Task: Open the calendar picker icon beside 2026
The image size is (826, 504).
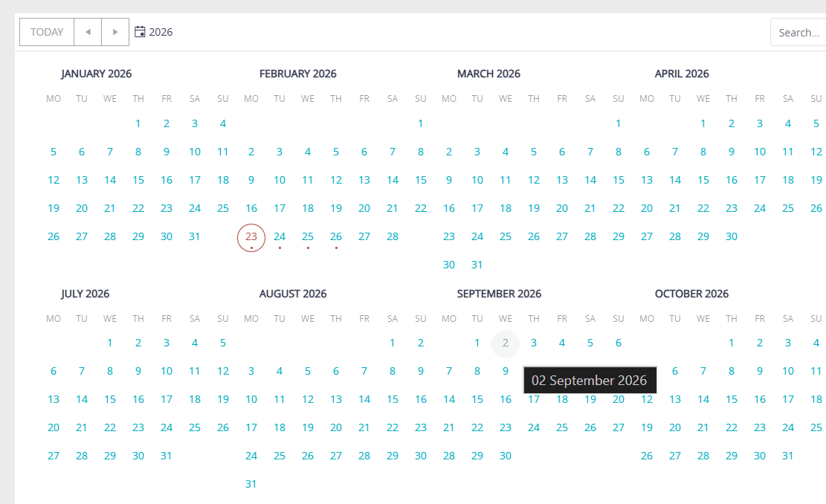Action: (140, 32)
